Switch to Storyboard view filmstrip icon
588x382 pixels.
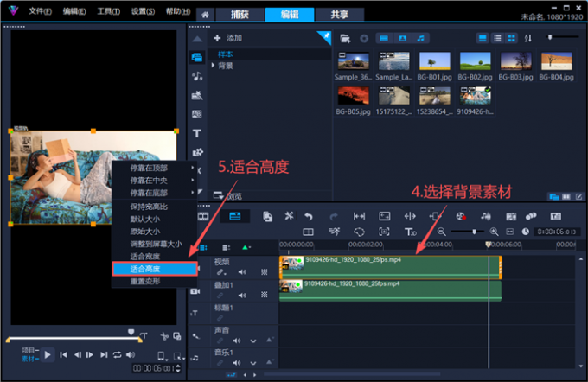pos(203,216)
